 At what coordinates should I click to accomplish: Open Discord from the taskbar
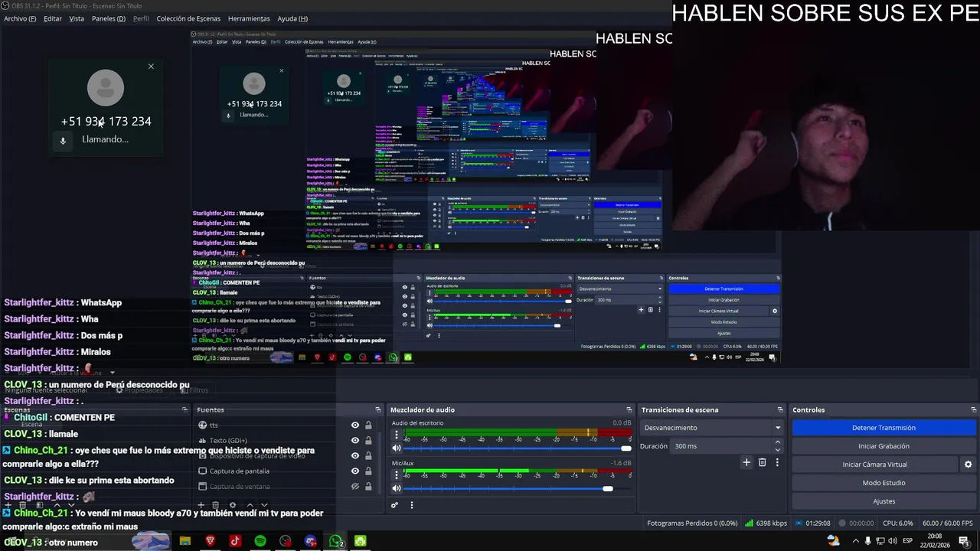pyautogui.click(x=310, y=541)
